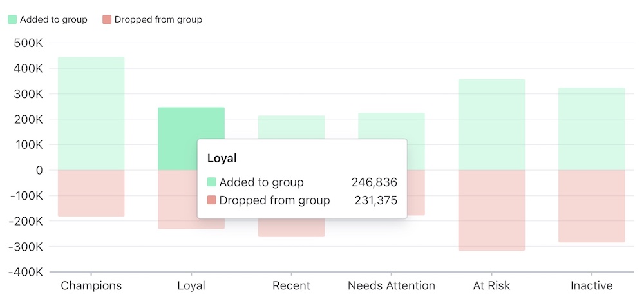Click the Needs Attention x-axis label
The image size is (644, 308).
pos(392,285)
